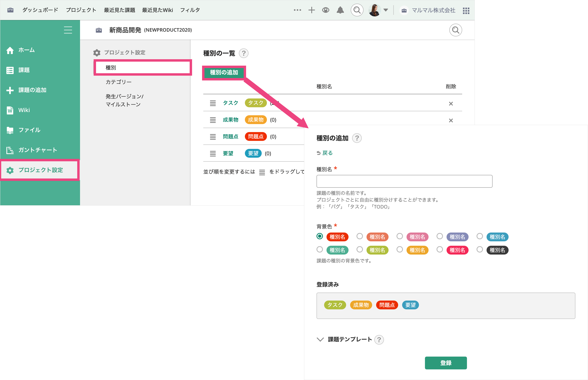The height and width of the screenshot is (380, 588).
Task: Click the black 種別名 color swatch
Action: tap(497, 250)
